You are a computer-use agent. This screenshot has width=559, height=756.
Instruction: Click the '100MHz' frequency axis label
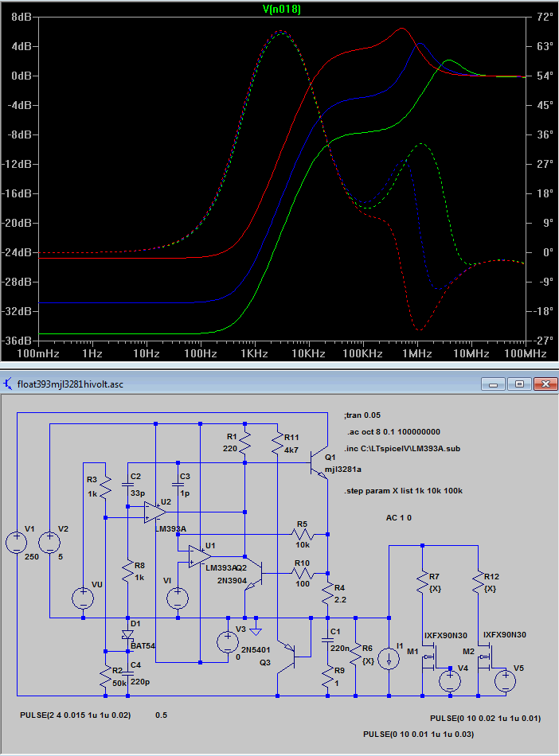coord(526,353)
